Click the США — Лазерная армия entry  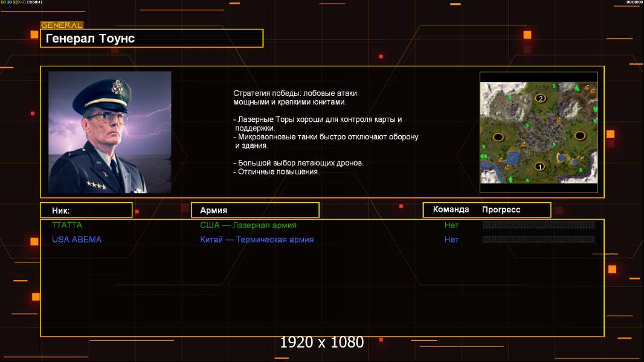click(248, 225)
